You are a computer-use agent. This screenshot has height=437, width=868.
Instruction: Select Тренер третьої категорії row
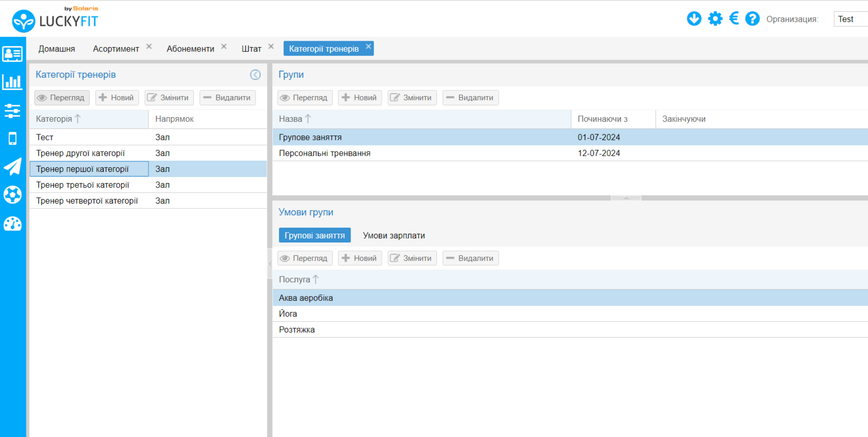(148, 185)
